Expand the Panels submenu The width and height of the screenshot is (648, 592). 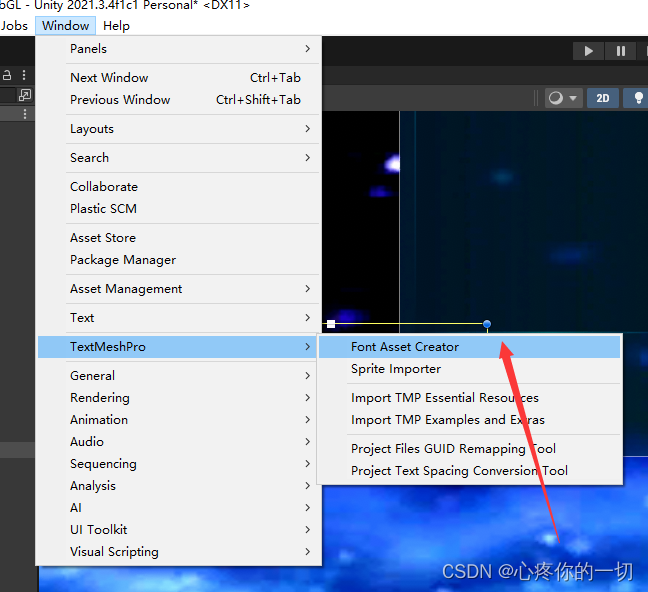(x=179, y=49)
